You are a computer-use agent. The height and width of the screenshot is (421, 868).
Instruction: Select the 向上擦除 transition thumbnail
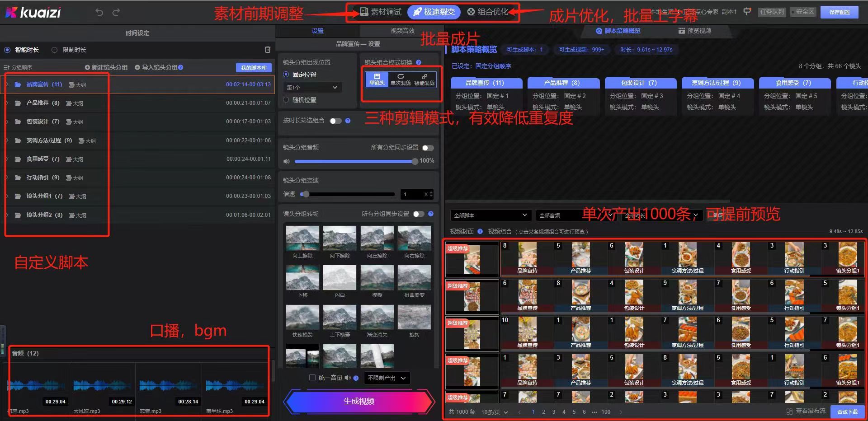point(302,238)
